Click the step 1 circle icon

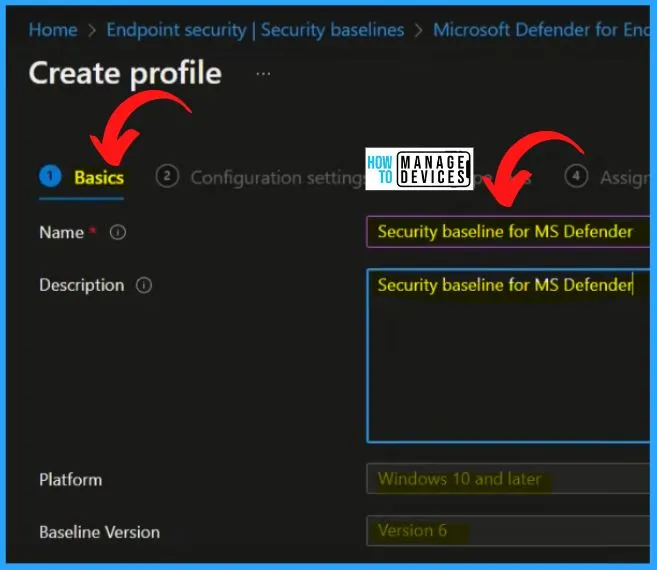(x=50, y=176)
